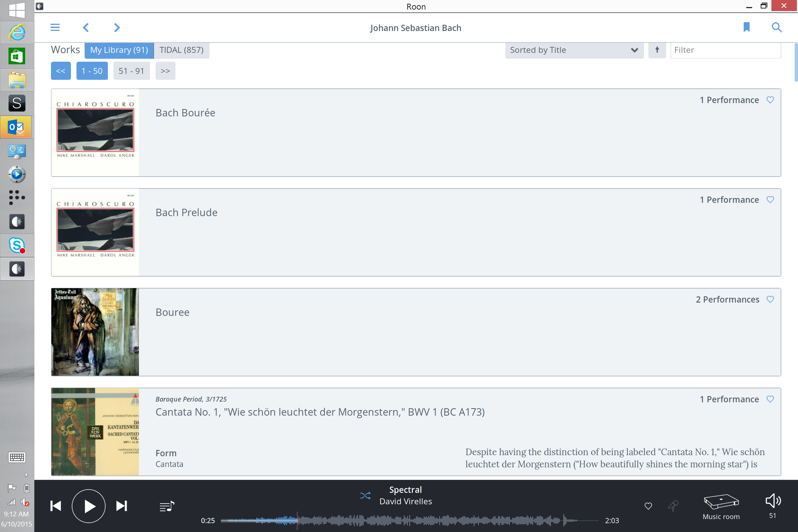
Task: Click the Filter text field
Action: point(725,50)
